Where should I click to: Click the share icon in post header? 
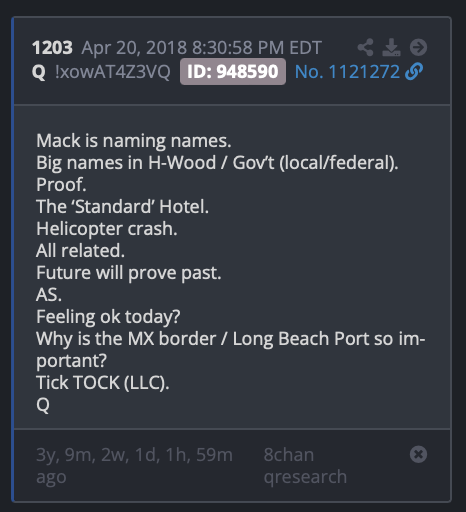click(365, 47)
